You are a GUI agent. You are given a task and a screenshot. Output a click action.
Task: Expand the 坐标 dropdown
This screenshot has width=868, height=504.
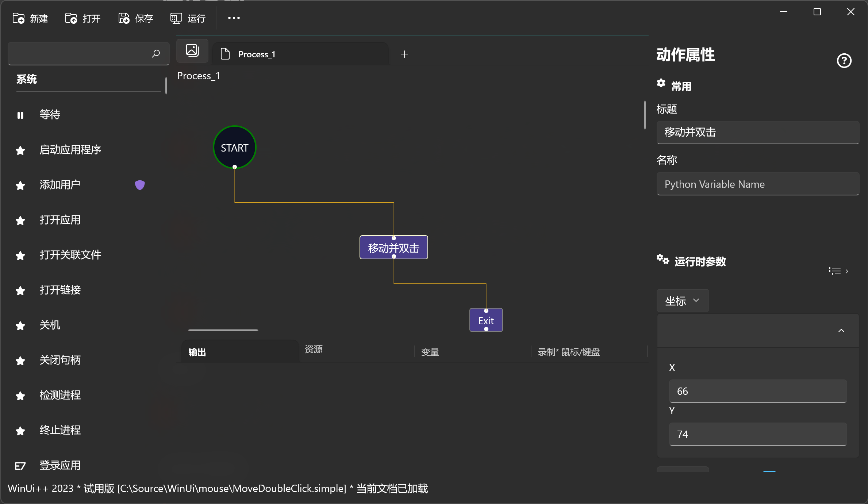point(683,301)
